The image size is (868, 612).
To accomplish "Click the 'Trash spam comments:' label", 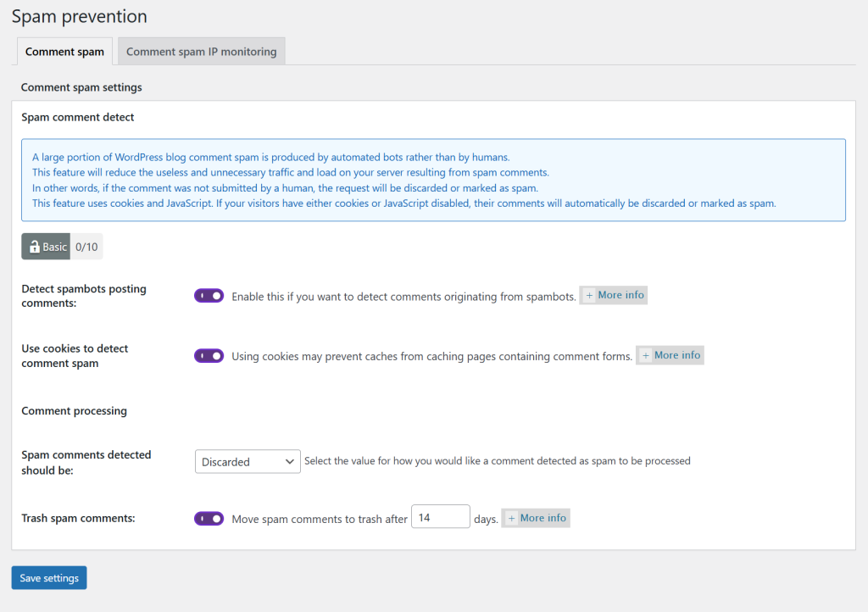I will point(78,518).
